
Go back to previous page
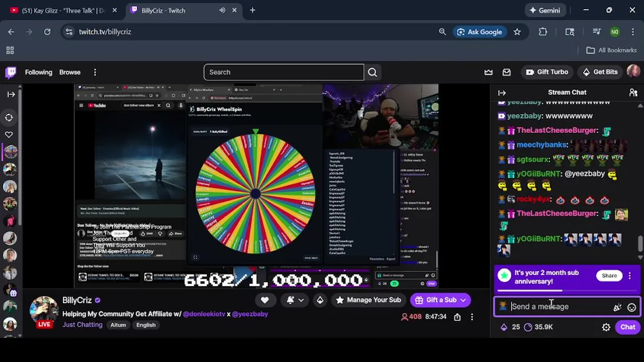(11, 32)
